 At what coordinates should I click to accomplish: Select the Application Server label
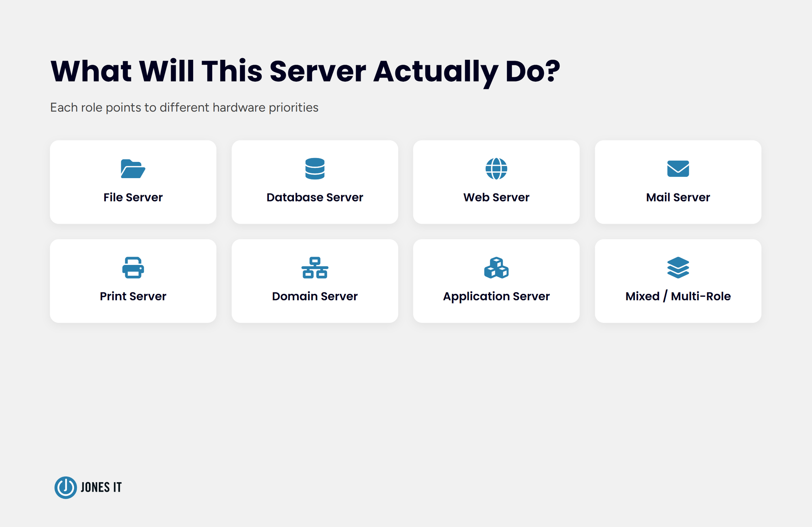tap(496, 296)
